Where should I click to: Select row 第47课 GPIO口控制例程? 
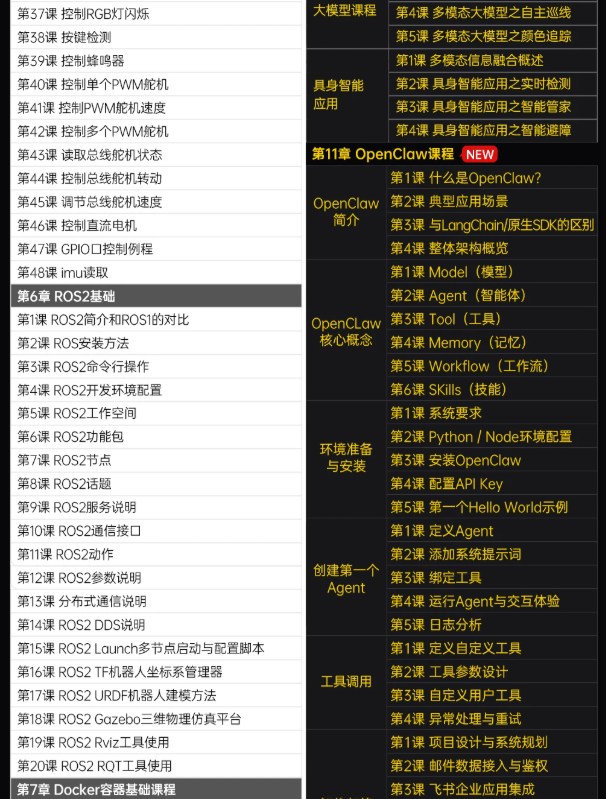(156, 249)
